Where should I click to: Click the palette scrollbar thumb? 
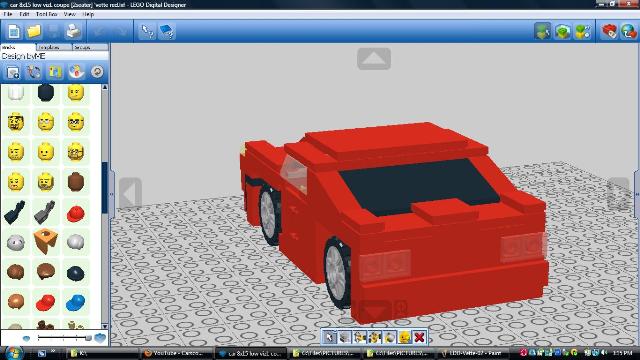105,188
